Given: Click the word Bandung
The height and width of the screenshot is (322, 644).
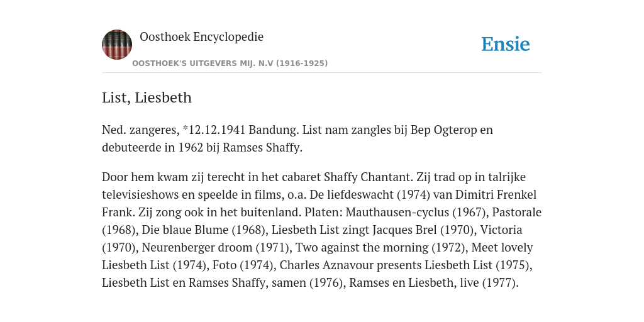Looking at the screenshot, I should coord(274,130).
